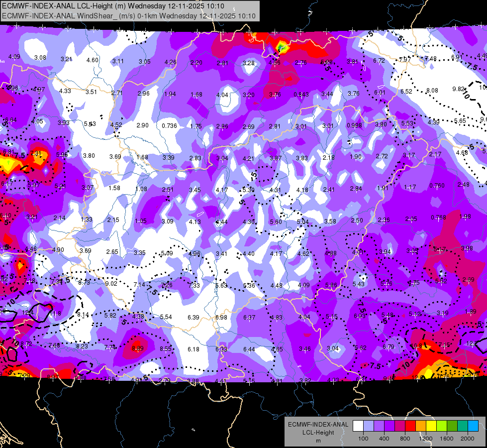Click the wind shear value 8.89
This screenshot has width=487, height=448.
tap(138, 348)
